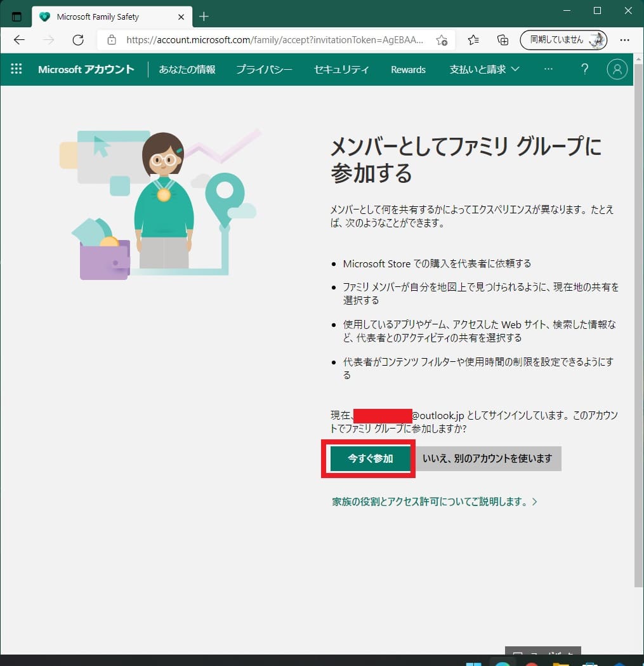Toggle the favorite star in the address bar
The width and height of the screenshot is (644, 666).
pyautogui.click(x=442, y=39)
